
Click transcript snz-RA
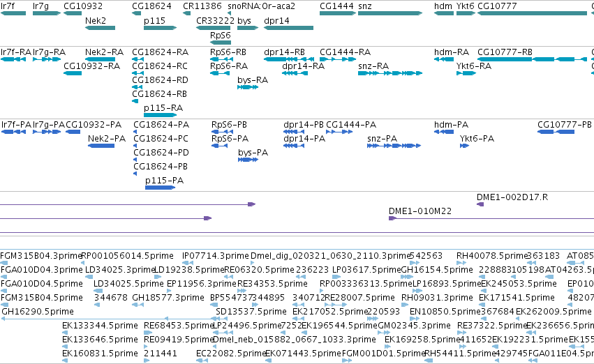tap(373, 66)
